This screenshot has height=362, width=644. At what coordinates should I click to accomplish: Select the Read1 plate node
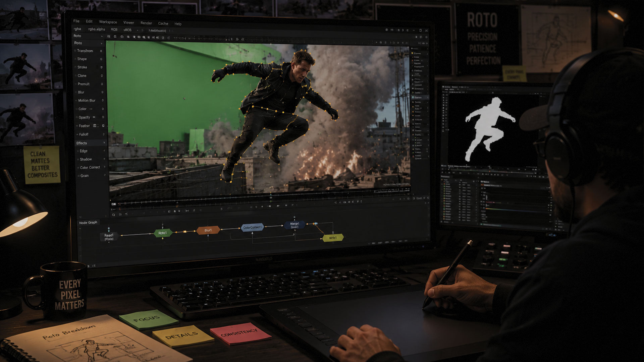coord(109,237)
